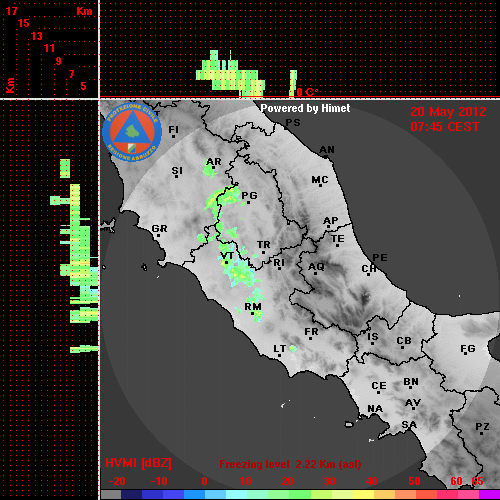Click the magenta 65 dBZ color swatch
Image resolution: width=500 pixels, height=500 pixels.
point(489,494)
